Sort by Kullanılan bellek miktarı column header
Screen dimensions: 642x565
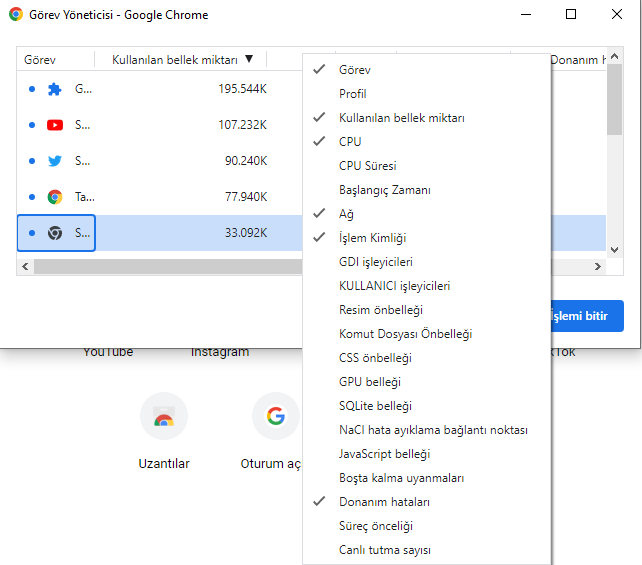click(x=175, y=60)
